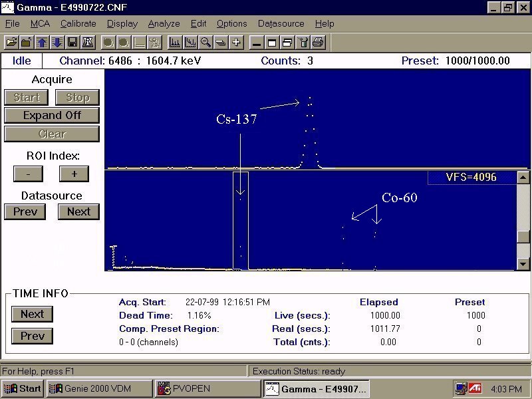
Task: Decrement the ROI Index with the minus button
Action: tap(27, 174)
